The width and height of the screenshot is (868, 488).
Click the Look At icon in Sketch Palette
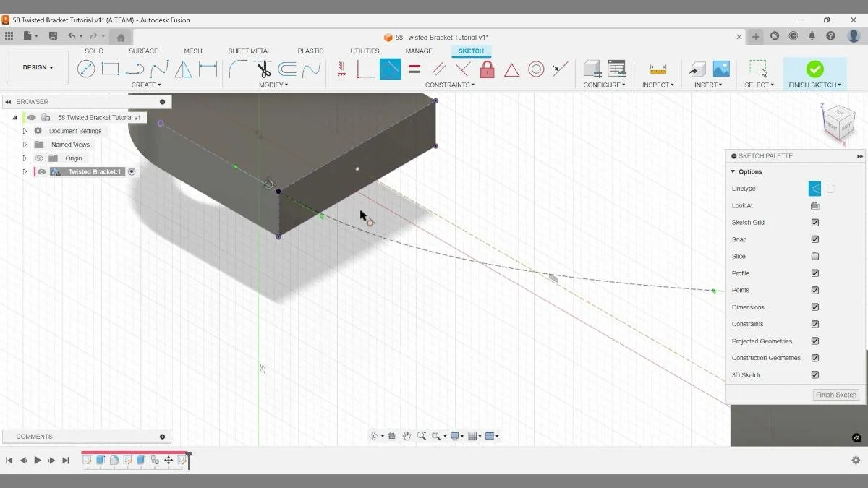point(814,205)
